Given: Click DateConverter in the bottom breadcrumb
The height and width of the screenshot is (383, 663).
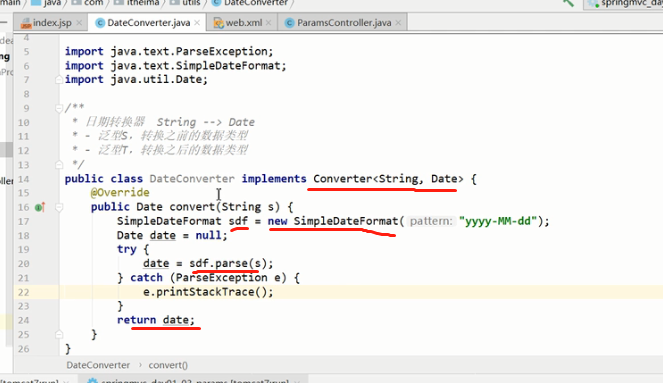Looking at the screenshot, I should pos(98,365).
